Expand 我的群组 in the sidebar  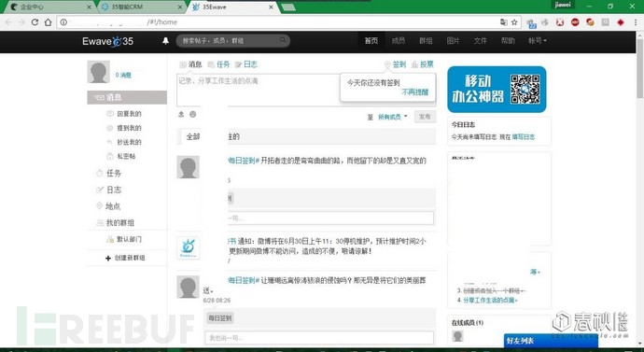[x=116, y=222]
